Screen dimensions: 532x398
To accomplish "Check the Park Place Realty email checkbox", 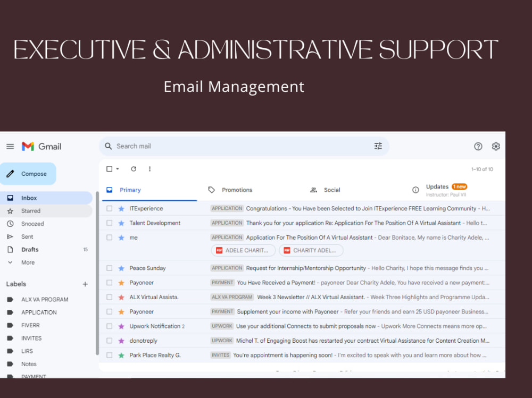I will [109, 355].
